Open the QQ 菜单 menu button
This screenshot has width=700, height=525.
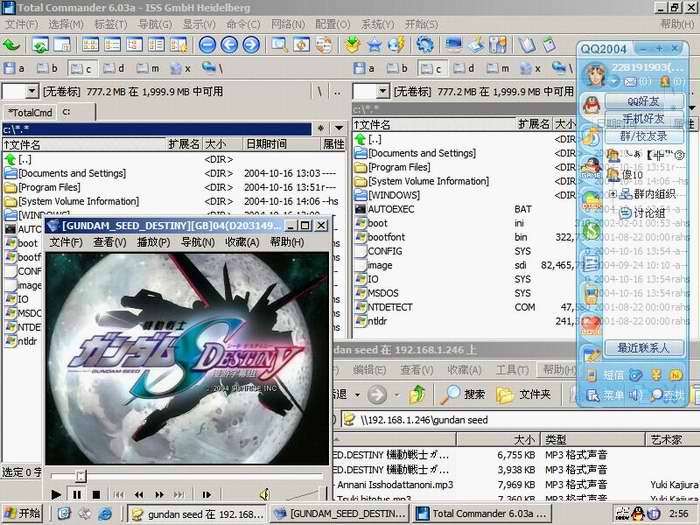pos(606,395)
